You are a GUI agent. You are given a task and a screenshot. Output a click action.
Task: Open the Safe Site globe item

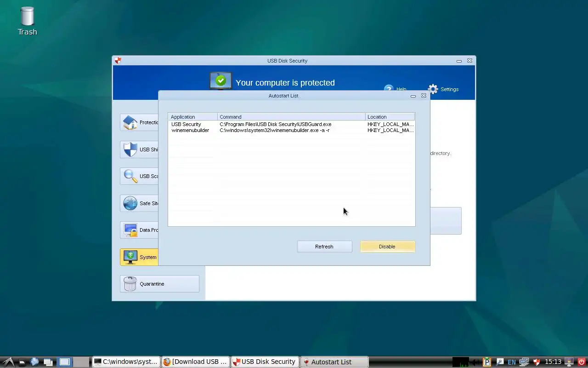[139, 203]
